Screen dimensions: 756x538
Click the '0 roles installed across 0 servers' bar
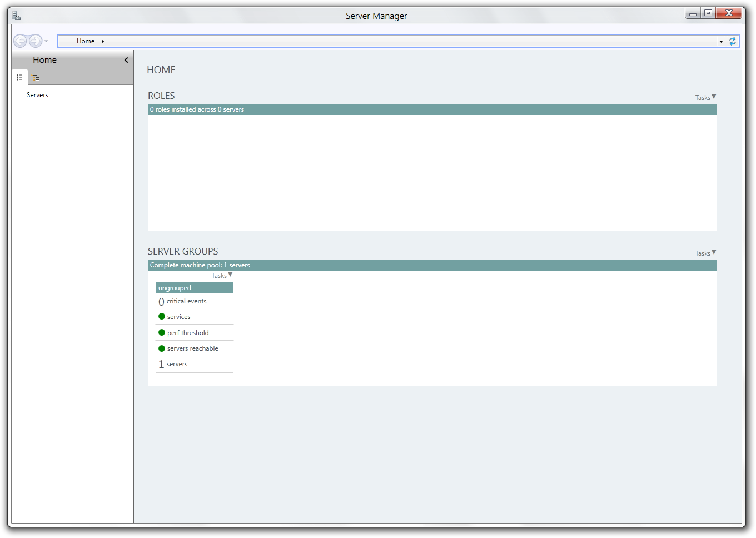point(432,109)
